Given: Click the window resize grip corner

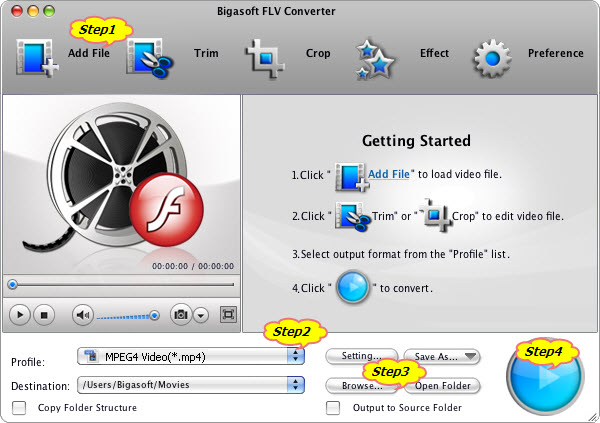Looking at the screenshot, I should pos(593,416).
